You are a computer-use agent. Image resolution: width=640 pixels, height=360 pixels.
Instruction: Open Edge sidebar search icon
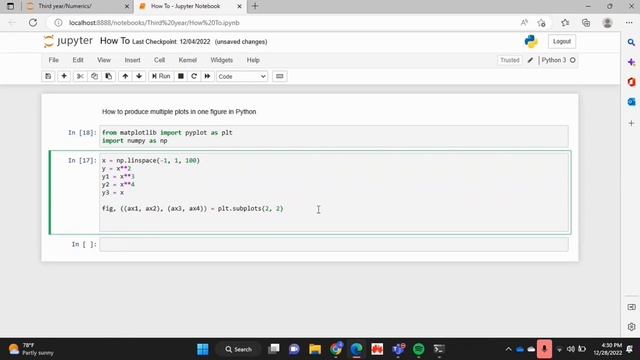631,42
